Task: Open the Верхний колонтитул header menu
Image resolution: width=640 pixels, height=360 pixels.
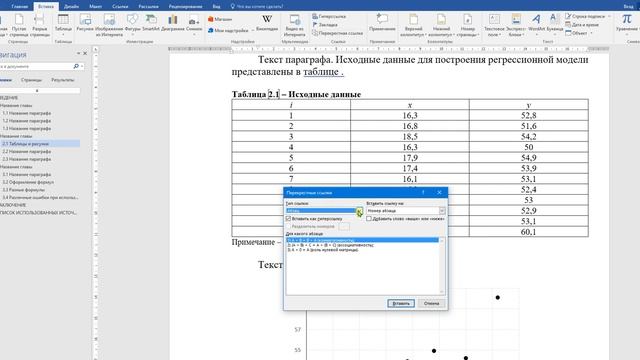Action: tap(413, 24)
